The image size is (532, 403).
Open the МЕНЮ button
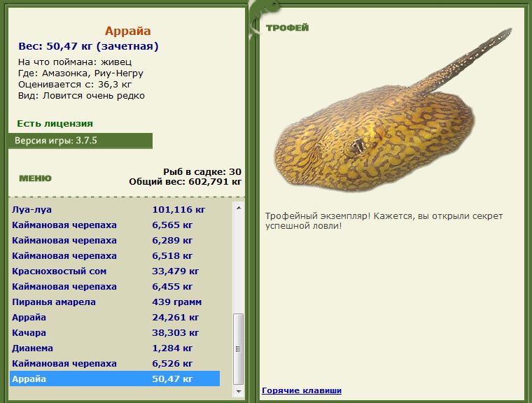(35, 178)
